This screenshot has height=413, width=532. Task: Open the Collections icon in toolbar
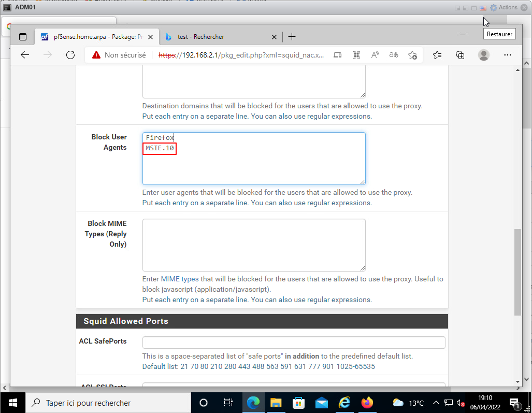(x=460, y=55)
